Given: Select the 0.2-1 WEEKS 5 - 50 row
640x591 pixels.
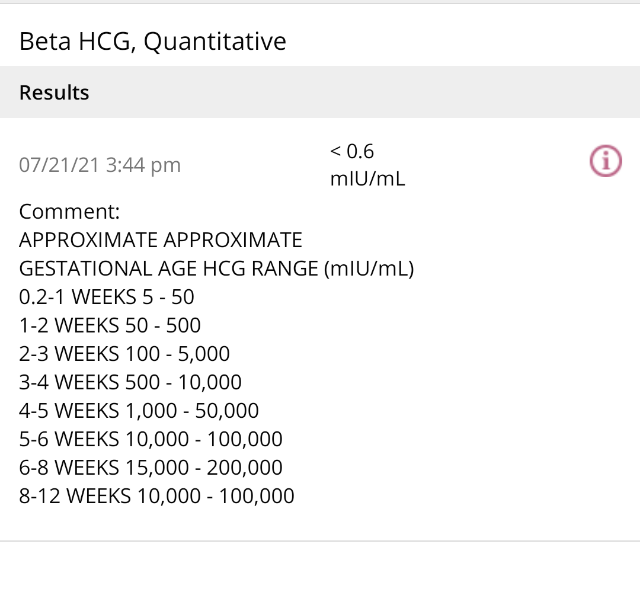Looking at the screenshot, I should coord(106,297).
